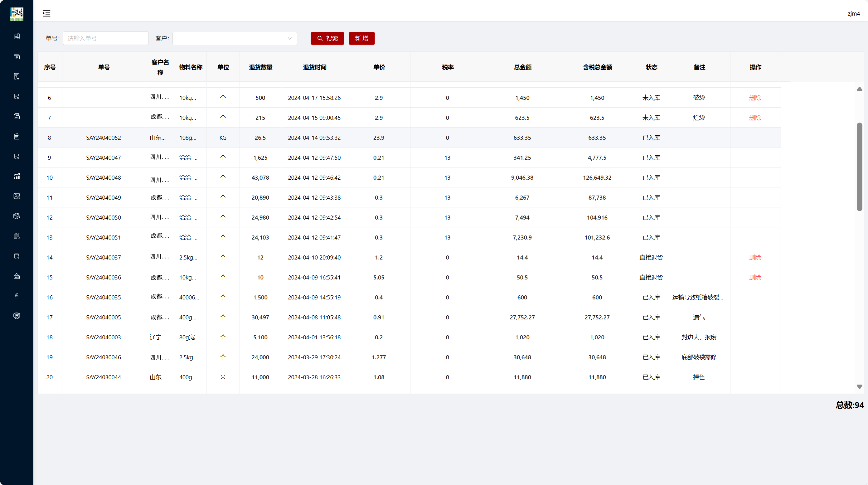The height and width of the screenshot is (485, 868).
Task: Click the 含税总金额 column header
Action: click(597, 67)
